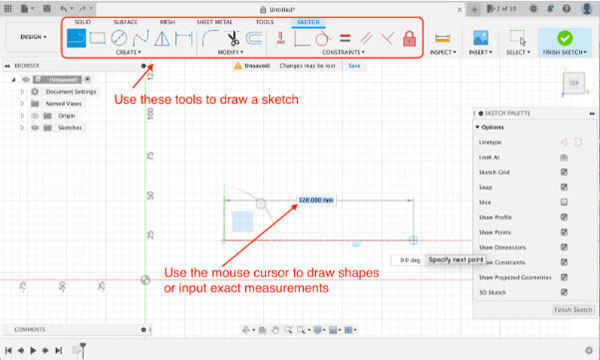This screenshot has width=600, height=360.
Task: Switch to the MESH tab
Action: coord(167,22)
